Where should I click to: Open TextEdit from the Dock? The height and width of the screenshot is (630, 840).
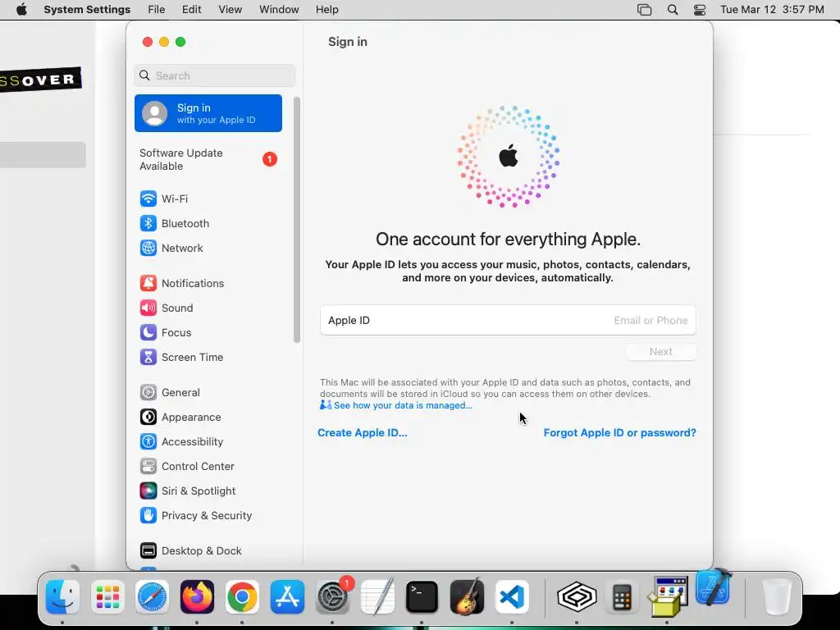coord(377,597)
